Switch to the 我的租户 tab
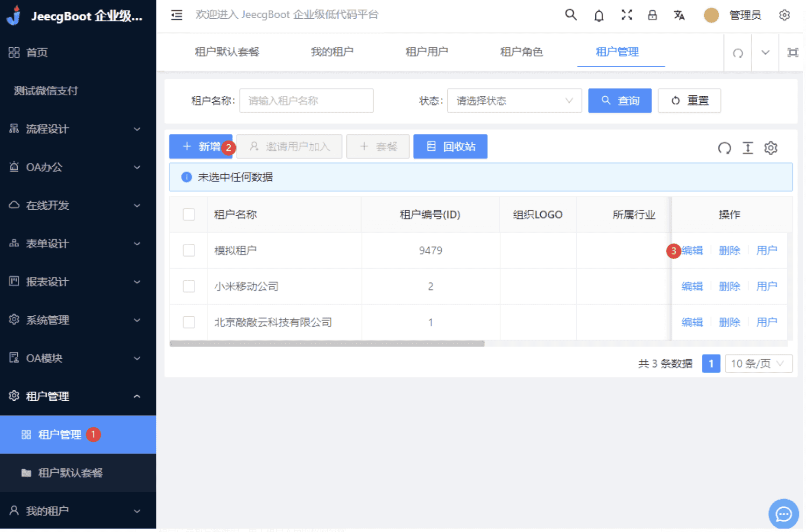This screenshot has height=532, width=806. pyautogui.click(x=332, y=52)
